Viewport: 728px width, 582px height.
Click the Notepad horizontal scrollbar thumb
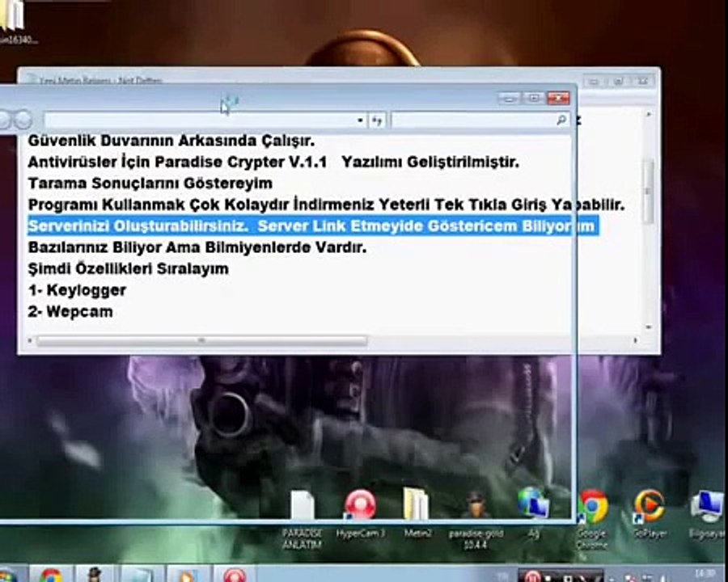pyautogui.click(x=202, y=341)
